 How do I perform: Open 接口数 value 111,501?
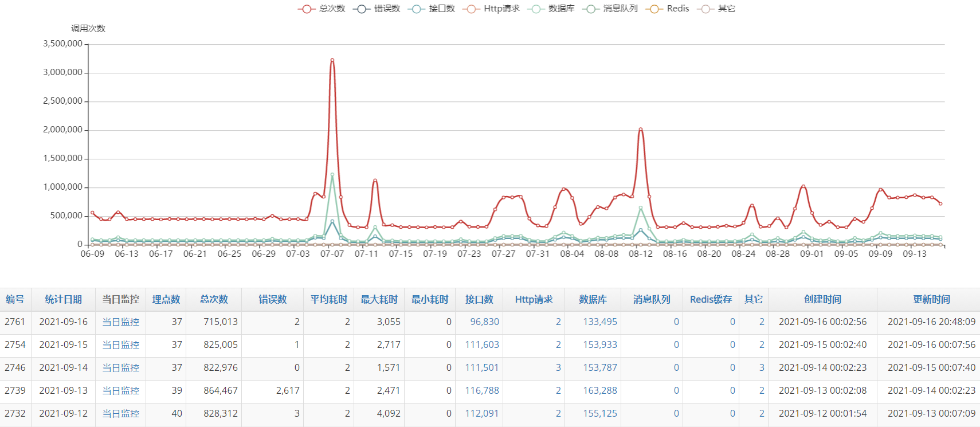click(x=482, y=368)
